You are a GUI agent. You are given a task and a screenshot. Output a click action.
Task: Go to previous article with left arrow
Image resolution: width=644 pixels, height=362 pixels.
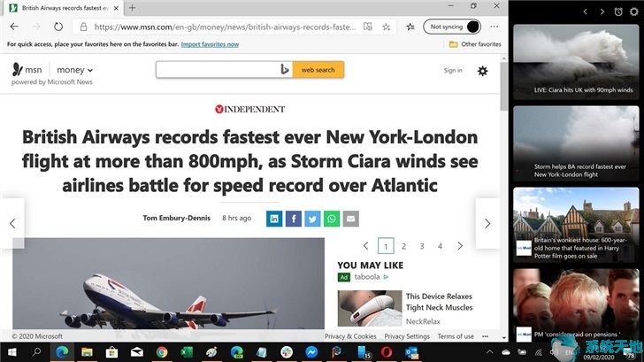coord(12,224)
